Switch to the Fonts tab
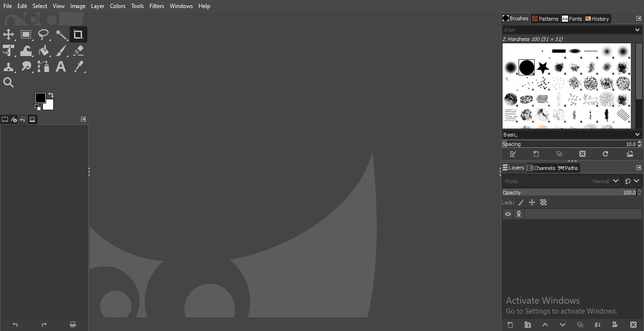Image resolution: width=644 pixels, height=331 pixels. (x=572, y=19)
